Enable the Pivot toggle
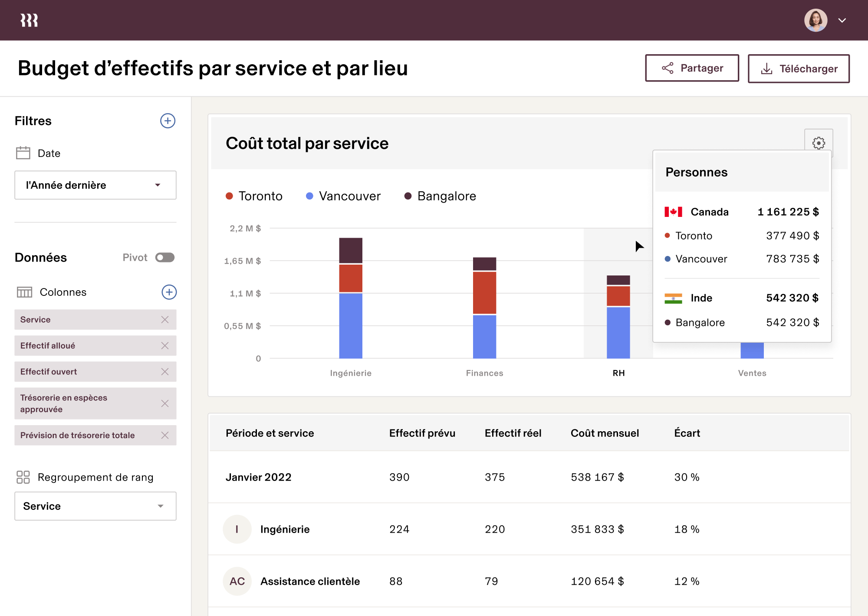Screen dimensions: 868x616 pyautogui.click(x=164, y=257)
